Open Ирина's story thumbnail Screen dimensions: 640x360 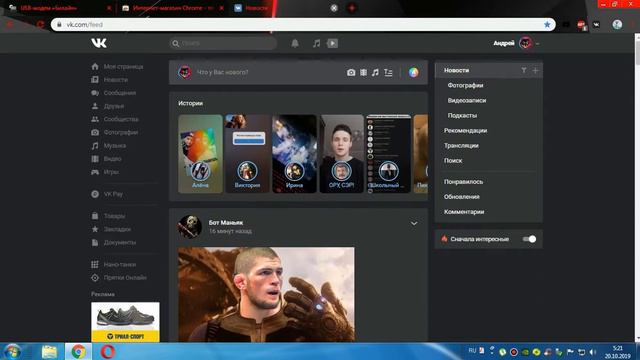tap(294, 154)
